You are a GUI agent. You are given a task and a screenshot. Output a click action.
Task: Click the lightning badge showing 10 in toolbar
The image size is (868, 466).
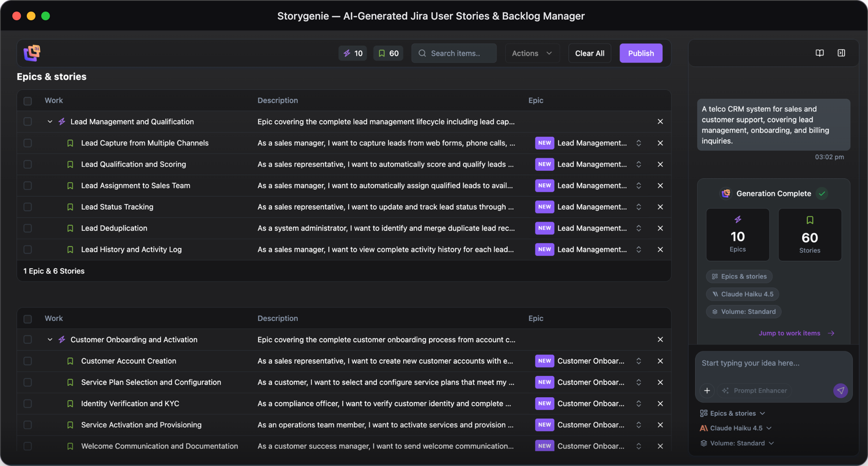click(x=352, y=53)
